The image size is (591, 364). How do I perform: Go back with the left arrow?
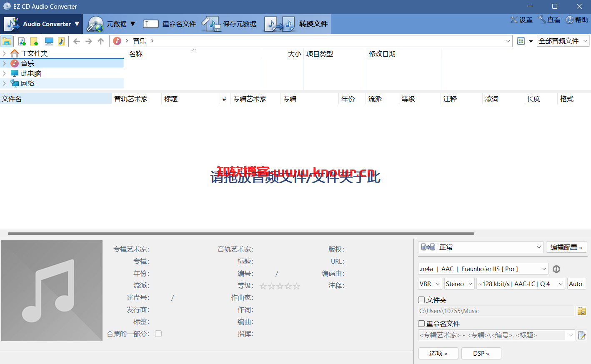(x=77, y=41)
